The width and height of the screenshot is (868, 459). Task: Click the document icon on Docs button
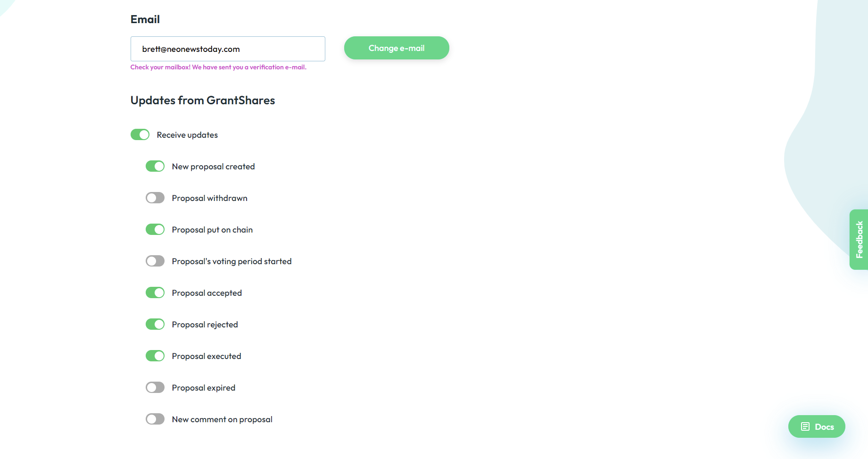[x=805, y=426]
